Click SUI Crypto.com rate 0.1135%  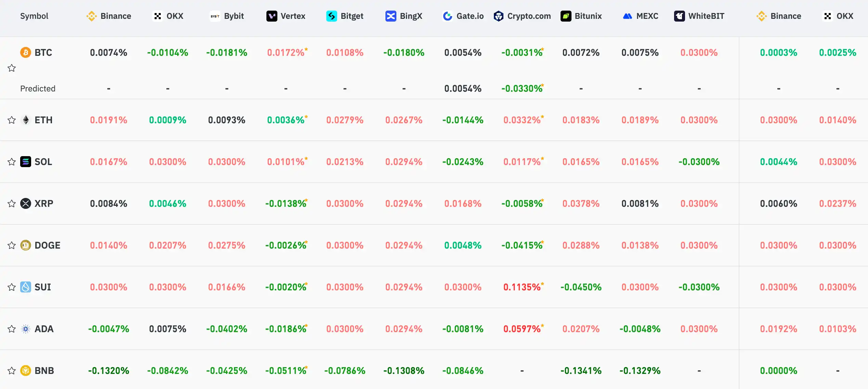point(522,287)
